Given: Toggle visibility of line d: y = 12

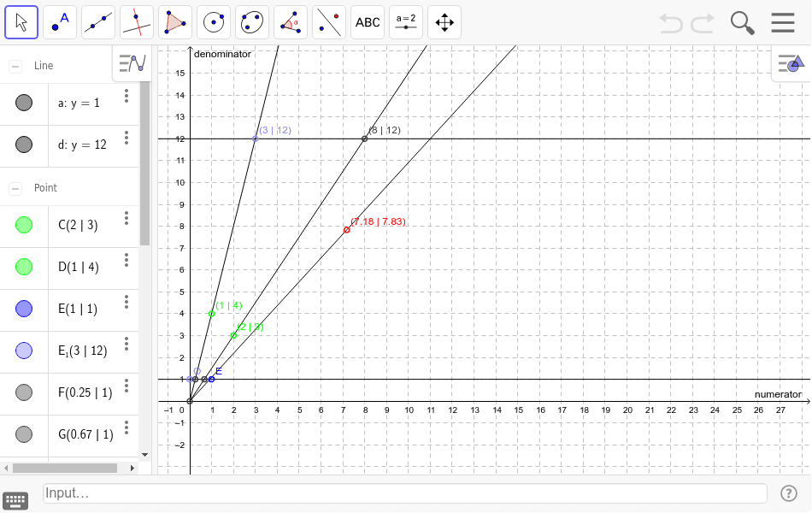Looking at the screenshot, I should (x=24, y=144).
